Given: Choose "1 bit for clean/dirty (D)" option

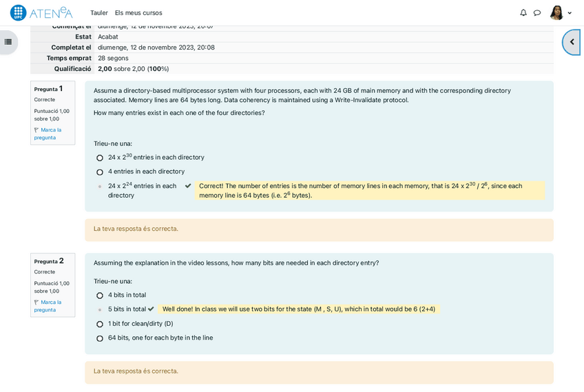Looking at the screenshot, I should 100,324.
